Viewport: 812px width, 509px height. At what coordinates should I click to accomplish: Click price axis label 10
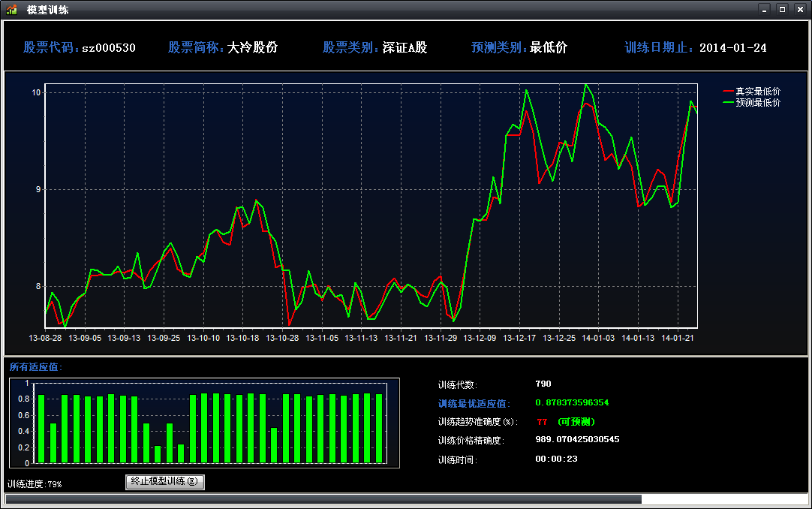pos(36,92)
